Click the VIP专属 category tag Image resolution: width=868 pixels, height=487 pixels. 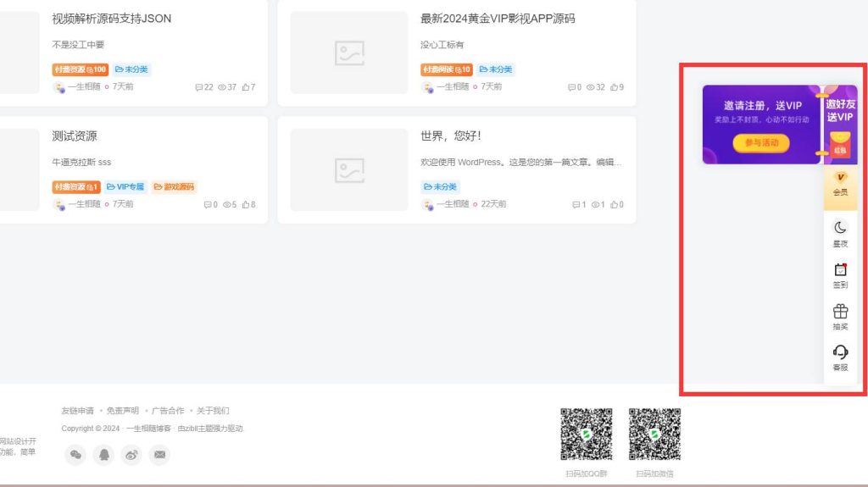click(x=125, y=186)
